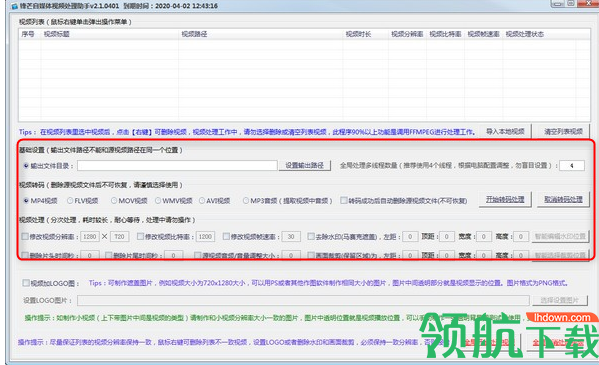The image size is (599, 365).
Task: Click the thread count field showing 4
Action: (571, 165)
